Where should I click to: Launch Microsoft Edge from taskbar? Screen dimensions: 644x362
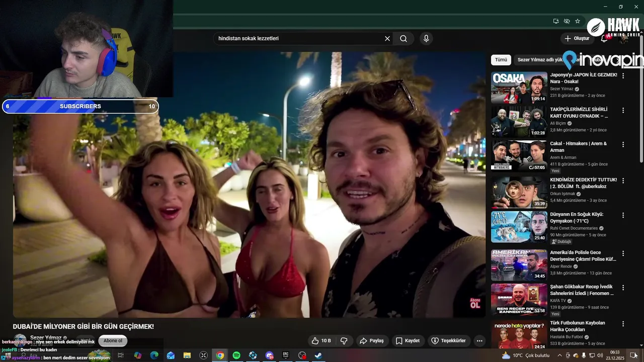pos(154,355)
